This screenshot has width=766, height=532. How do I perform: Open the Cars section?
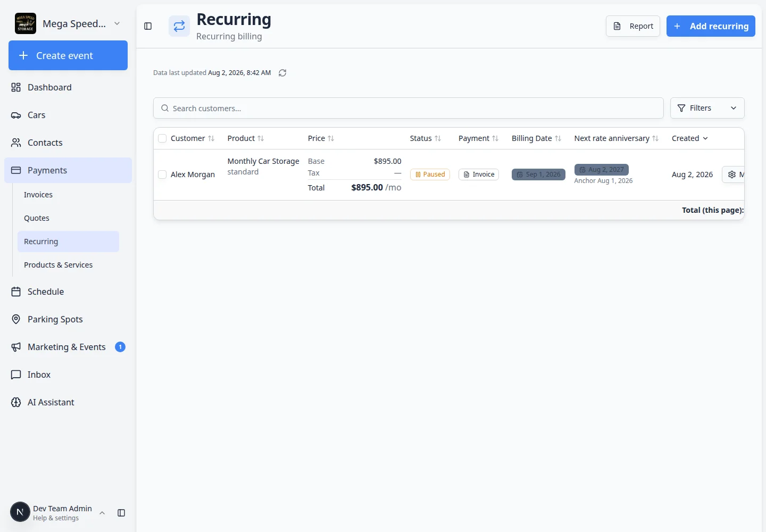click(68, 115)
